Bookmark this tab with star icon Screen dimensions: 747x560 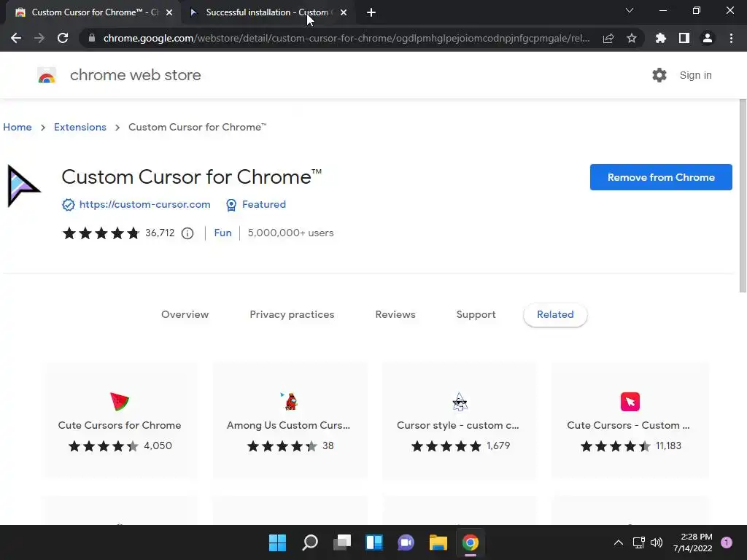[x=632, y=38]
